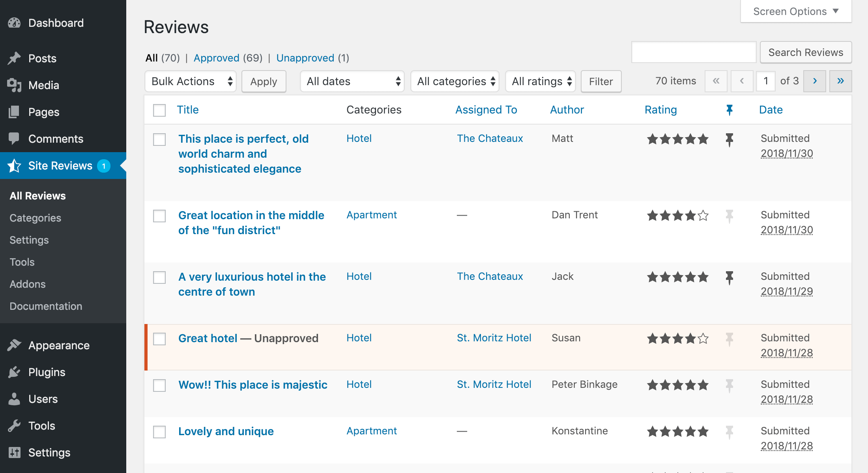Viewport: 868px width, 473px height.
Task: Open the All ratings dropdown
Action: (541, 81)
